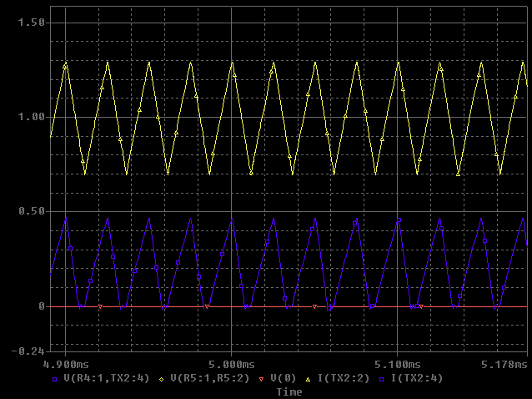Click the 5.100ms X-axis label
The image size is (532, 399).
397,365
